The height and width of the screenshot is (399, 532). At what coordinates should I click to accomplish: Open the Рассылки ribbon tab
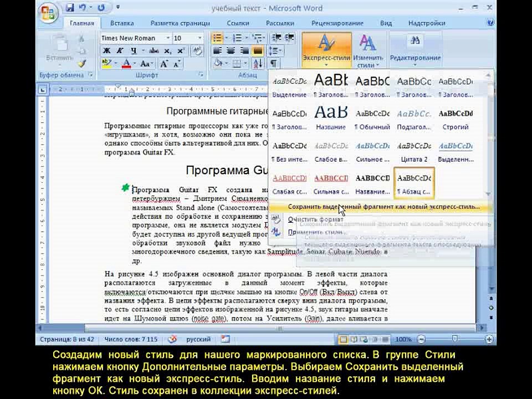[x=280, y=23]
